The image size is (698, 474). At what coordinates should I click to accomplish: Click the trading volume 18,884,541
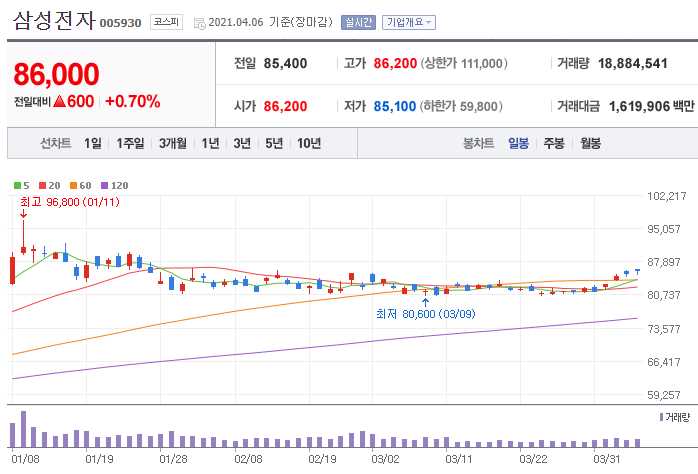click(633, 63)
